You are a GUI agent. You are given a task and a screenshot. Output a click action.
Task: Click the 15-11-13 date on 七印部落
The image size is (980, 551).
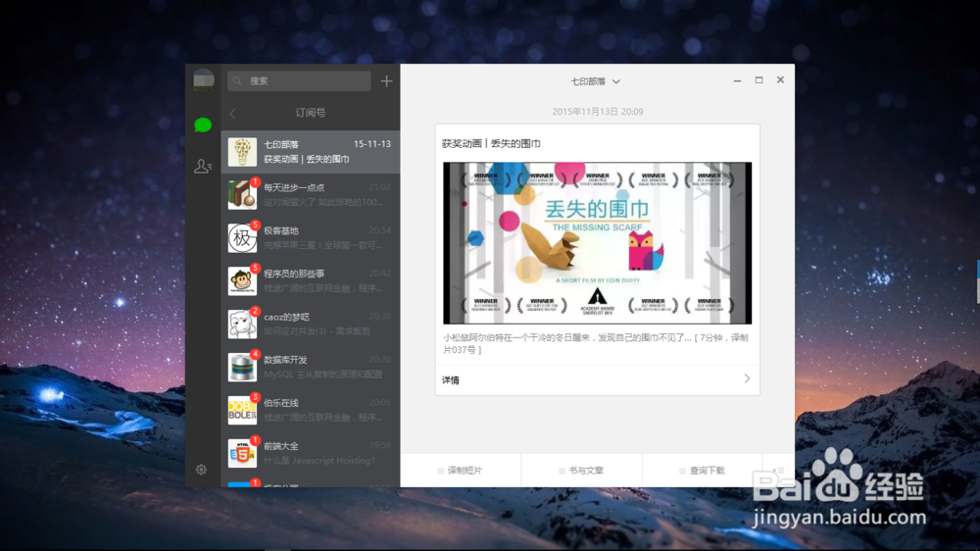point(372,144)
